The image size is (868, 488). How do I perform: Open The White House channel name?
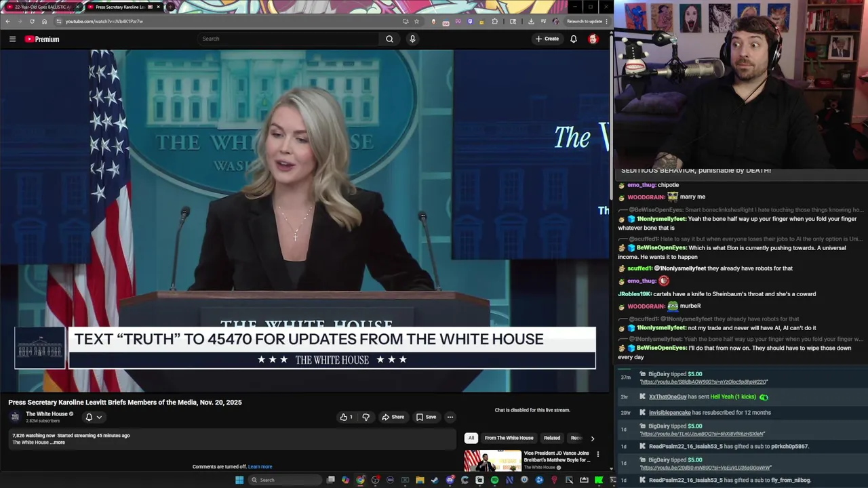click(47, 414)
